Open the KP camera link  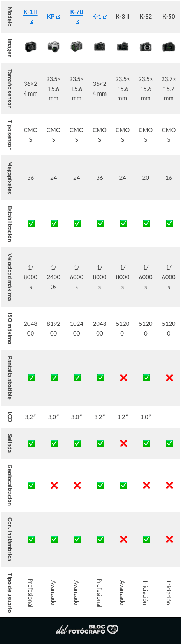[x=51, y=17]
